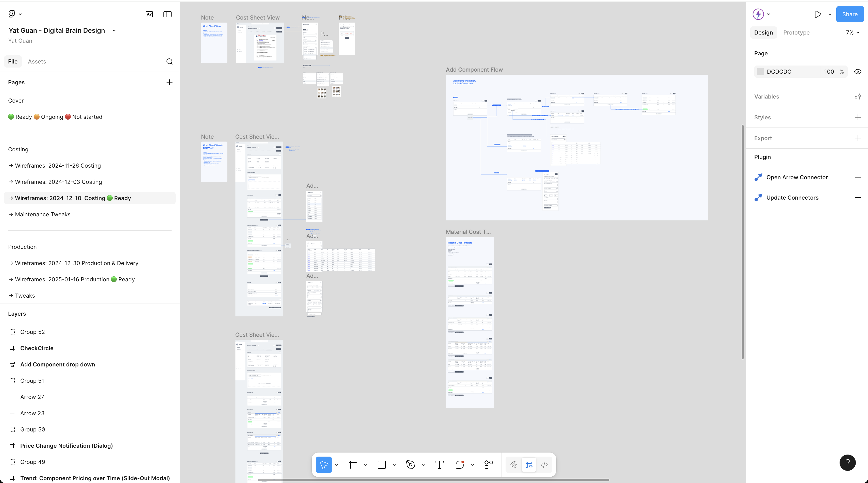Click the DCDCDC page color swatch

(760, 71)
